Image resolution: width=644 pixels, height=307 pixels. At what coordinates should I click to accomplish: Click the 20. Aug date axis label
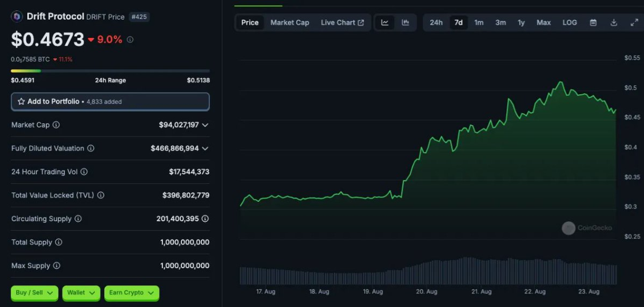(426, 292)
